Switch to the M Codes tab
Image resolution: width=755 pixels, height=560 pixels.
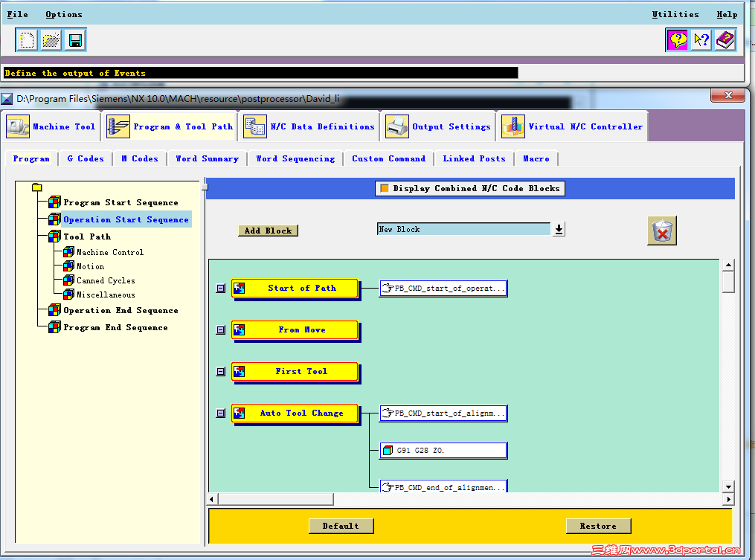click(140, 158)
